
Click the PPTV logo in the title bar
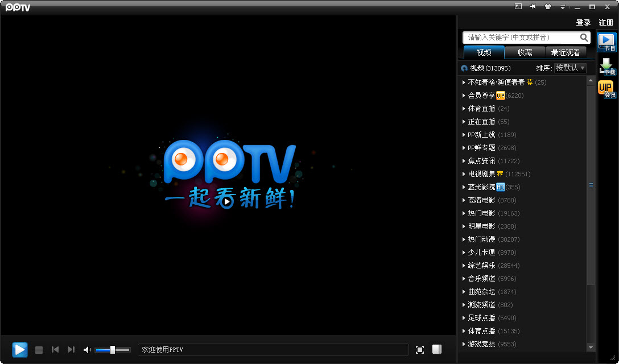pos(18,7)
